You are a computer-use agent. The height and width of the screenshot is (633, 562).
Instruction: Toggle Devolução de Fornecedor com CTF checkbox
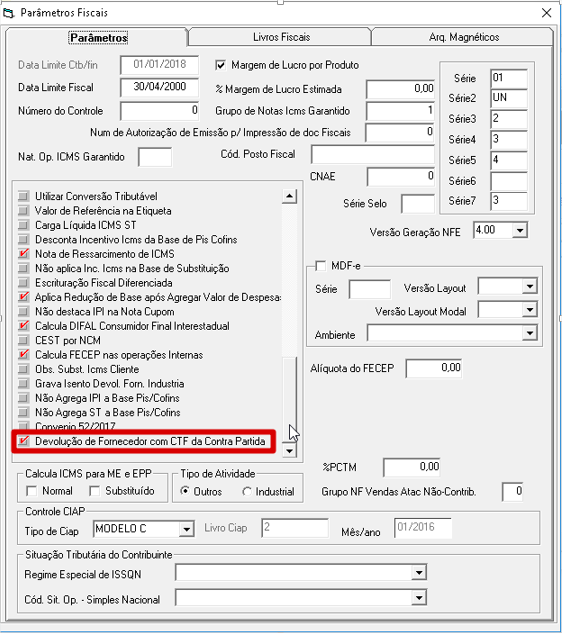(23, 441)
